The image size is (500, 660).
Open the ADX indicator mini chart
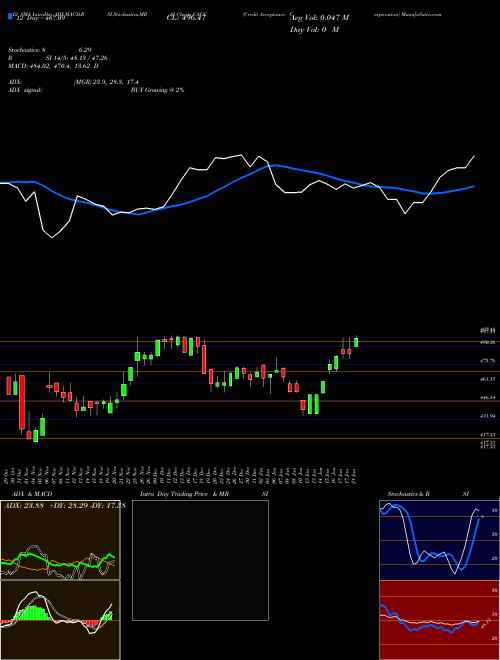60,540
